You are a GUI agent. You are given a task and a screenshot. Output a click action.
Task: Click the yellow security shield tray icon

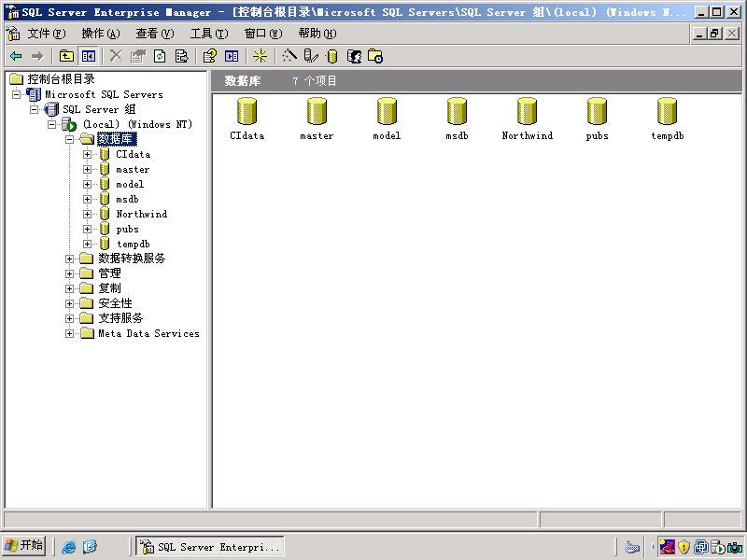(x=684, y=546)
